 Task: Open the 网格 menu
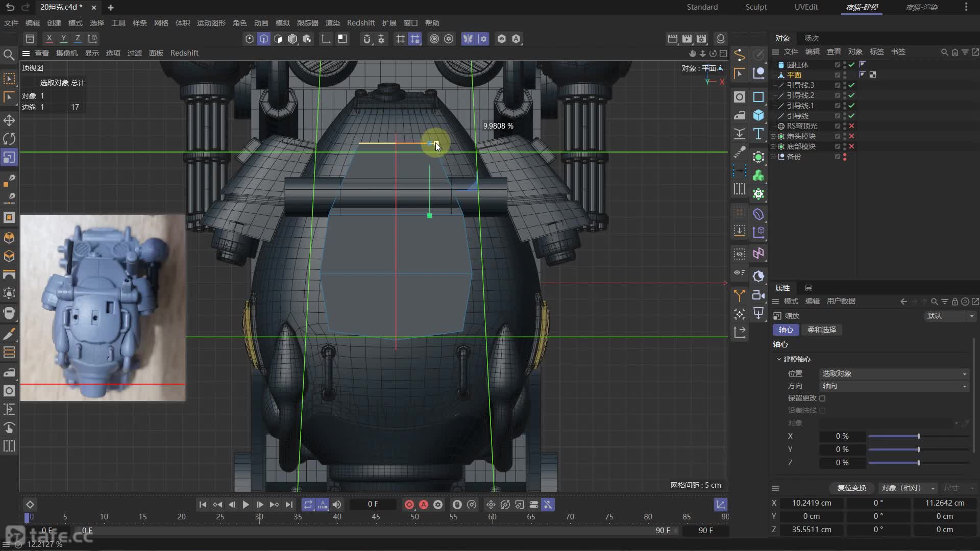coord(161,23)
